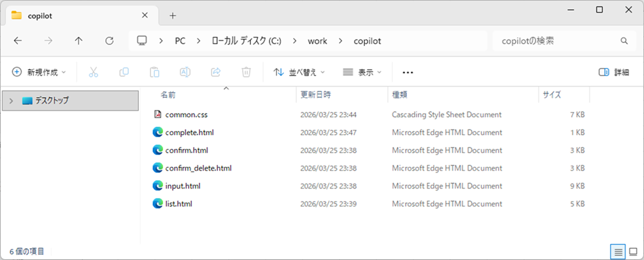Click the 6 個の項目 status text

pyautogui.click(x=27, y=251)
